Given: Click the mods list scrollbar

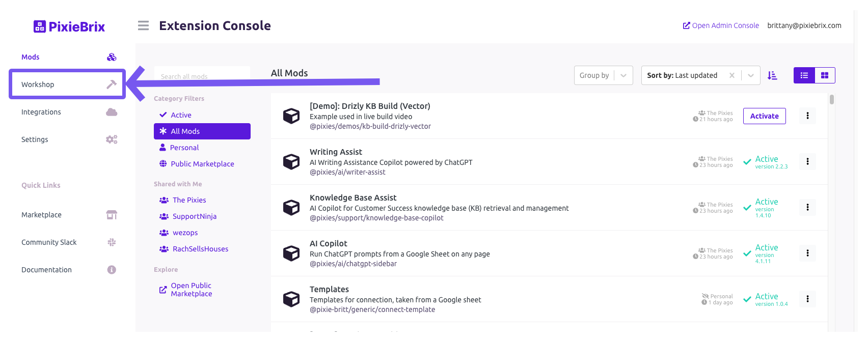Looking at the screenshot, I should (832, 99).
